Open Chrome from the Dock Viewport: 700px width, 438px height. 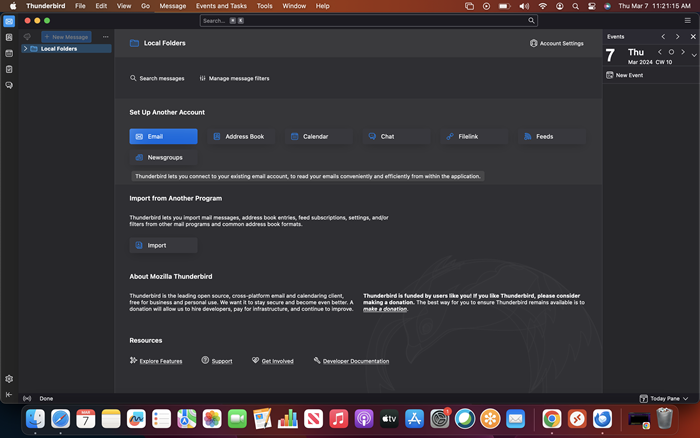tap(552, 419)
